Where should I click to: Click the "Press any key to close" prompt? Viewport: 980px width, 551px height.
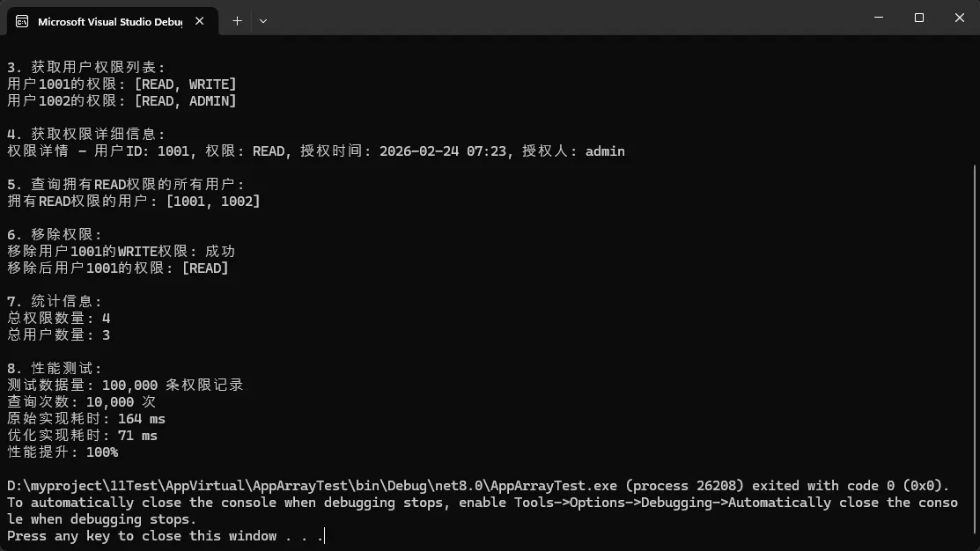[165, 536]
